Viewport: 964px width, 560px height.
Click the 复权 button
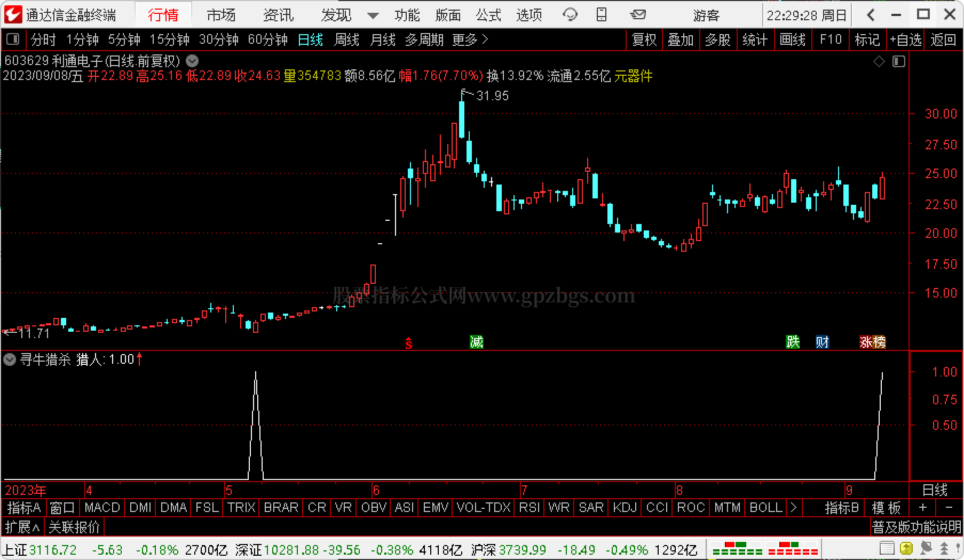[644, 39]
